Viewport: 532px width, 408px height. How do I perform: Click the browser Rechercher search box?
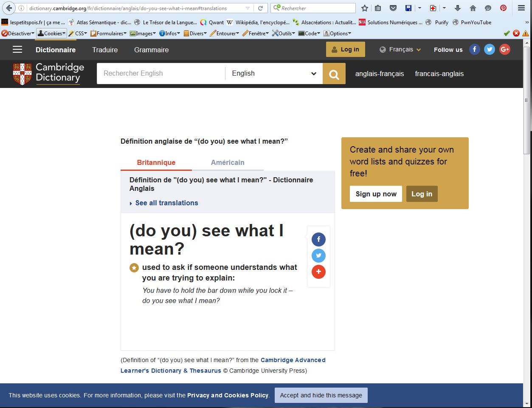(313, 8)
